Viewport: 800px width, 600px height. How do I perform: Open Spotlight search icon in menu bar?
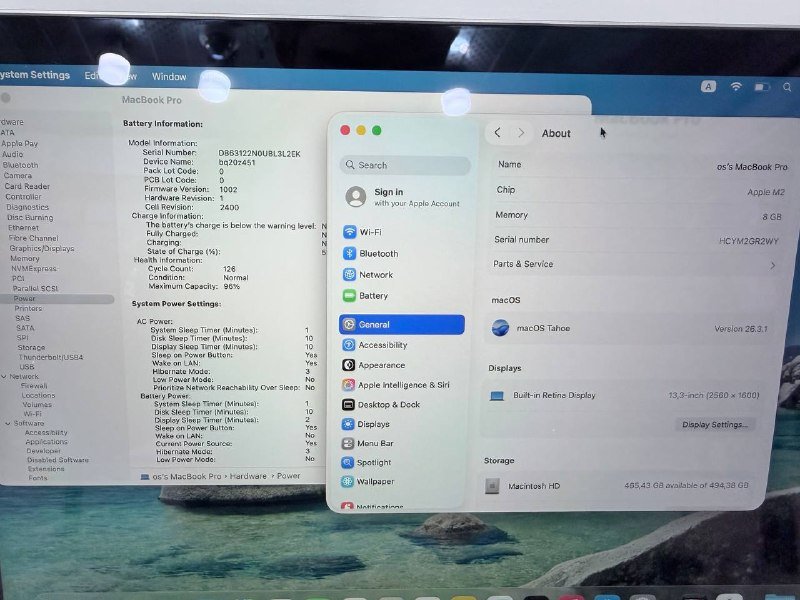tap(787, 87)
